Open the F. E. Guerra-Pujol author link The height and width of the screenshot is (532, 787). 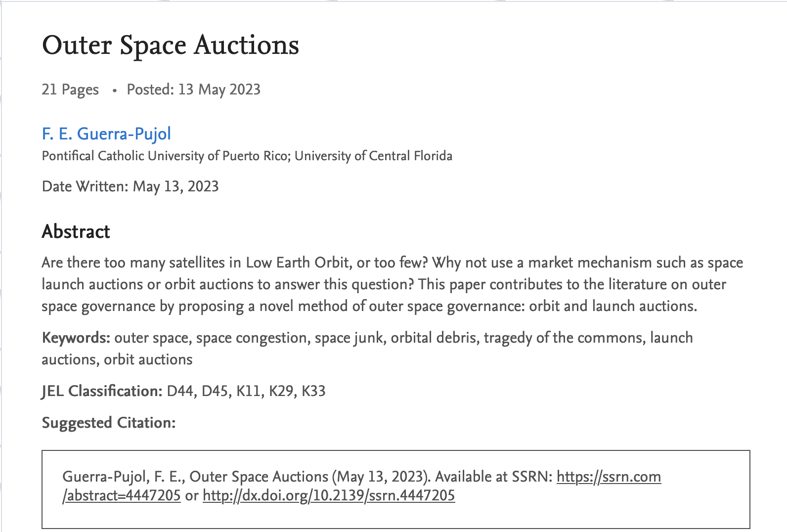[106, 133]
